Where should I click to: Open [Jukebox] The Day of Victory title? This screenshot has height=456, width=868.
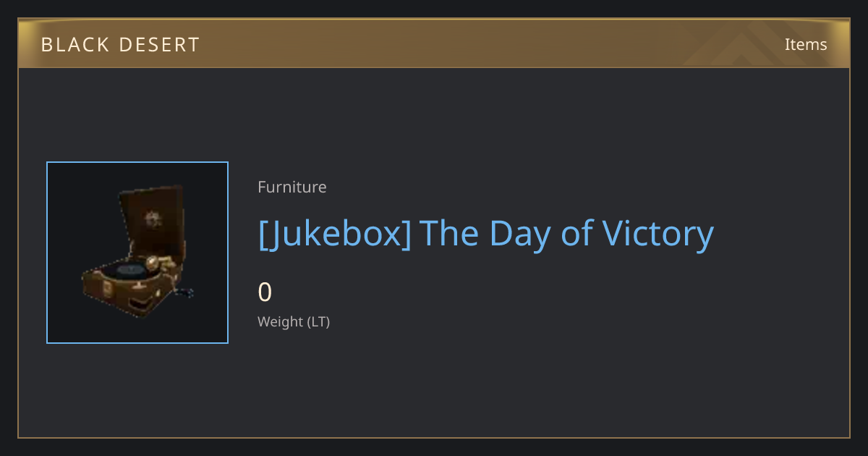click(486, 235)
